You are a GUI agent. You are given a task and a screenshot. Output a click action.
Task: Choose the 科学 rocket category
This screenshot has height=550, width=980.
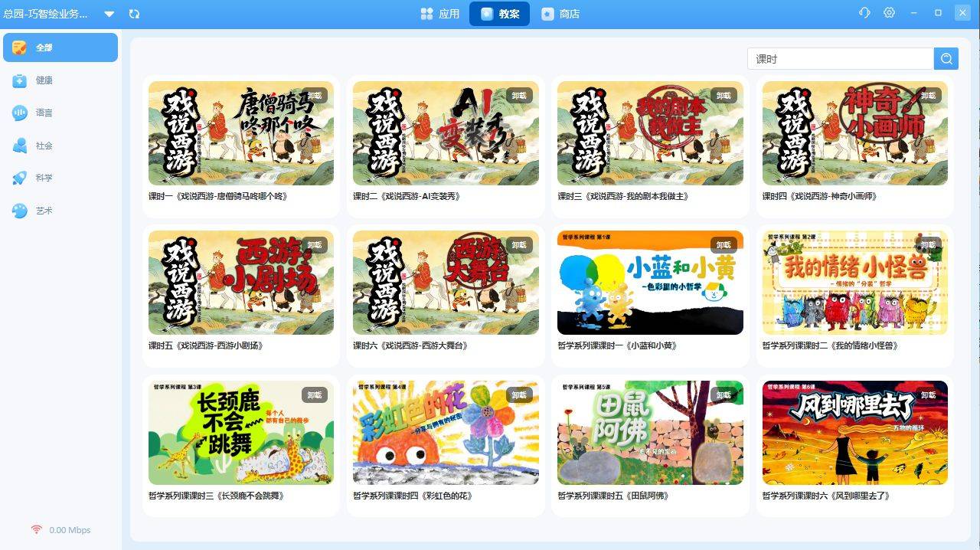[20, 178]
